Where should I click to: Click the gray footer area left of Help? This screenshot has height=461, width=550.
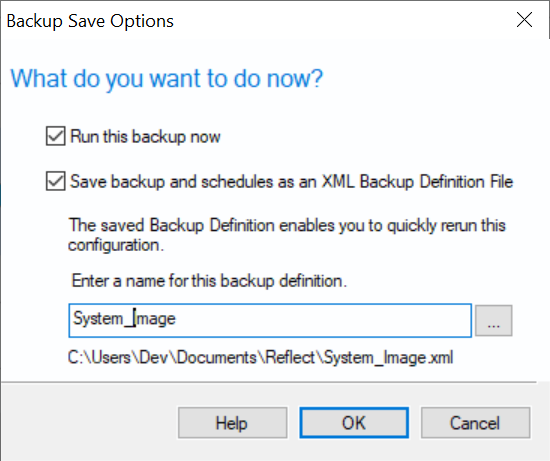pos(89,423)
